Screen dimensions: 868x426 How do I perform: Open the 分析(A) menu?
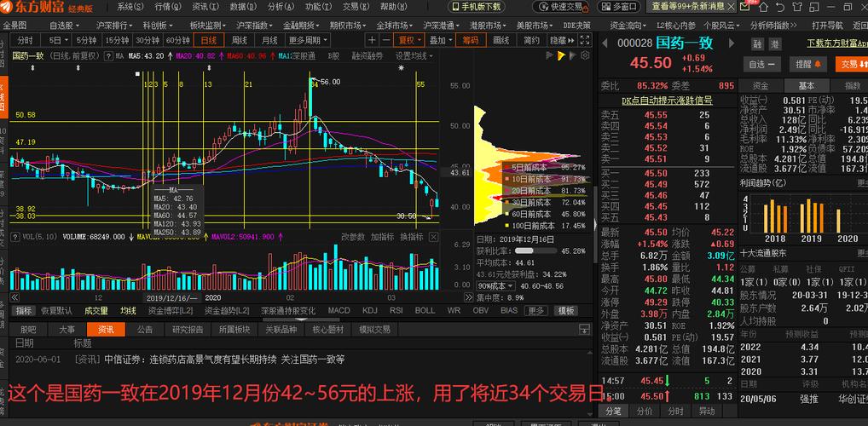(x=281, y=7)
